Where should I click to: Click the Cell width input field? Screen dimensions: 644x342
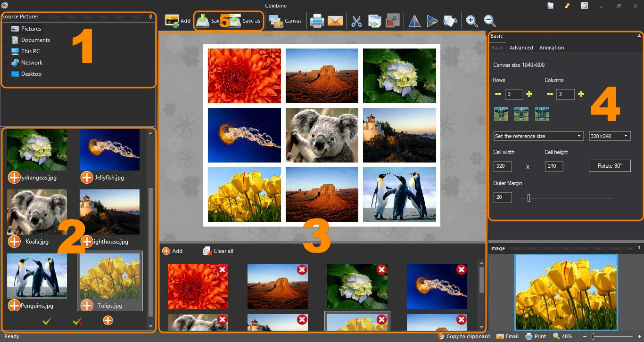coord(503,166)
